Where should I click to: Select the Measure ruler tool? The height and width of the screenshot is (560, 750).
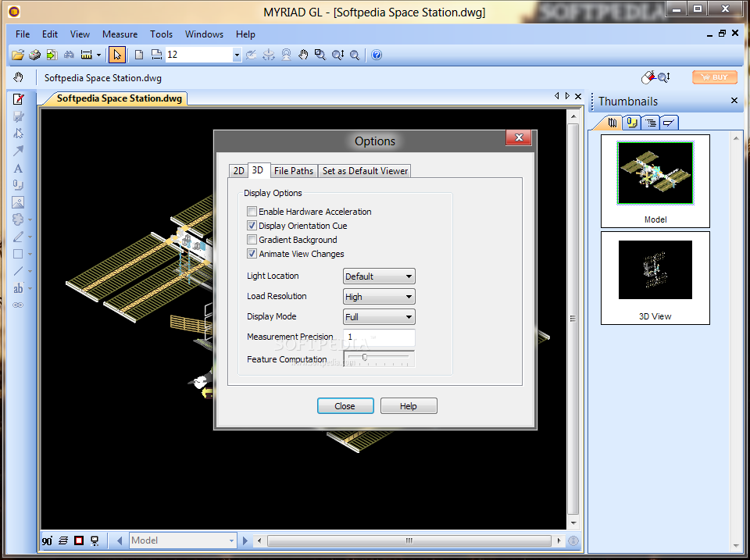(86, 55)
